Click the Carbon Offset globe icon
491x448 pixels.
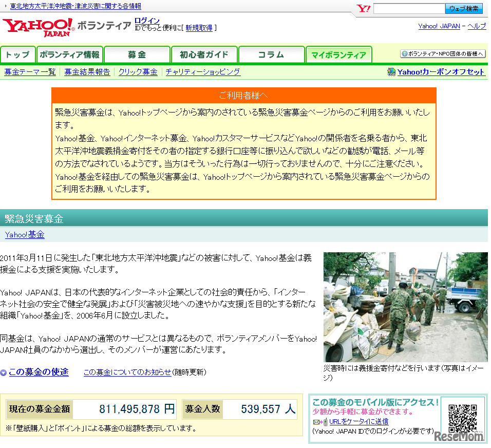coord(391,72)
